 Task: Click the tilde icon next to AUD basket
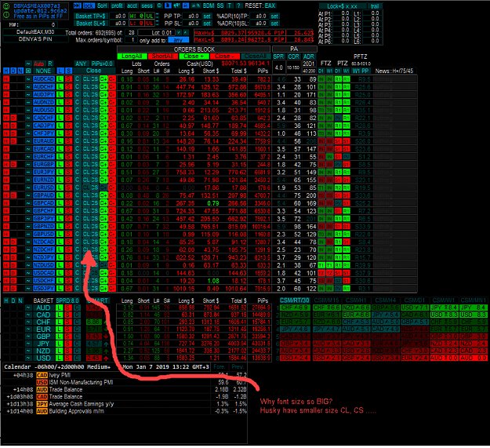click(28, 308)
